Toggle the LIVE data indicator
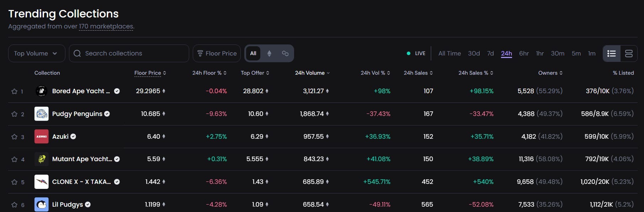644x212 pixels. coord(416,53)
